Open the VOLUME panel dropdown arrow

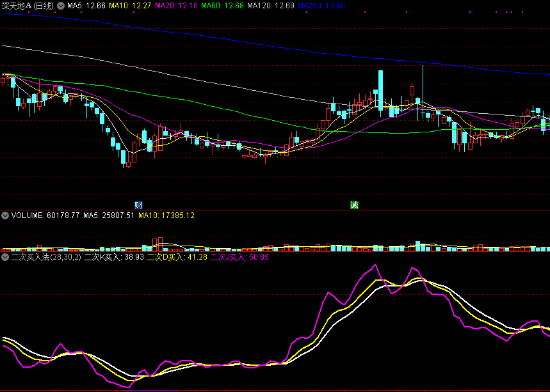(5, 216)
